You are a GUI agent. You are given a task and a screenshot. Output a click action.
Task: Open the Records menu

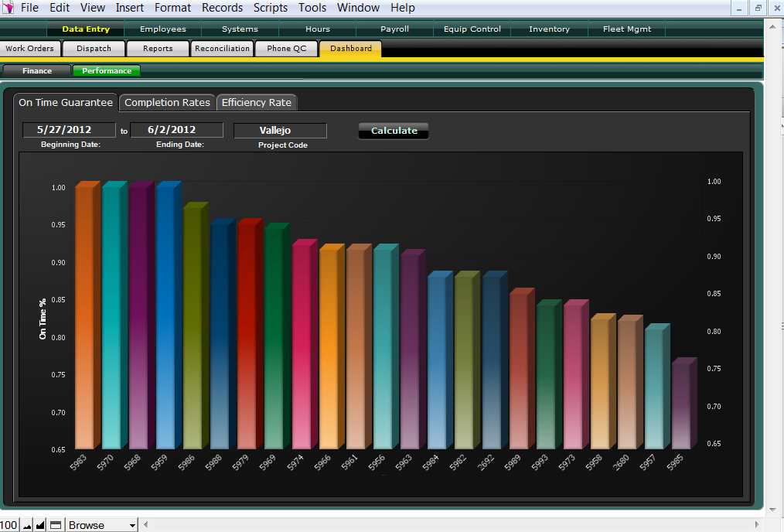222,8
